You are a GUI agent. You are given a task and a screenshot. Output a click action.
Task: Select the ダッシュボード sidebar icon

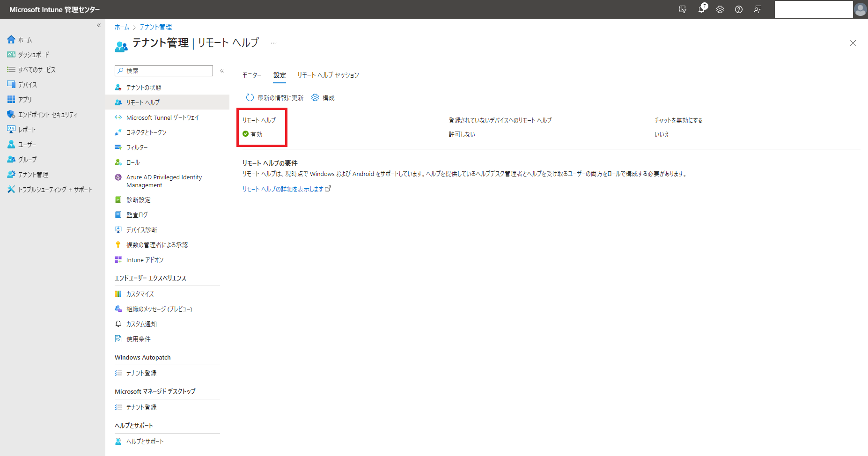(x=12, y=54)
